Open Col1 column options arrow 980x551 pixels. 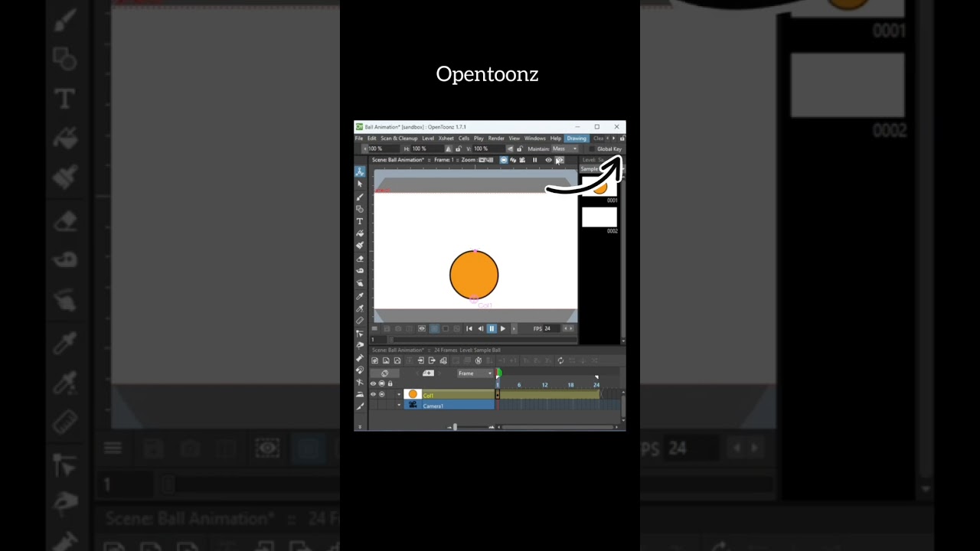tap(399, 395)
